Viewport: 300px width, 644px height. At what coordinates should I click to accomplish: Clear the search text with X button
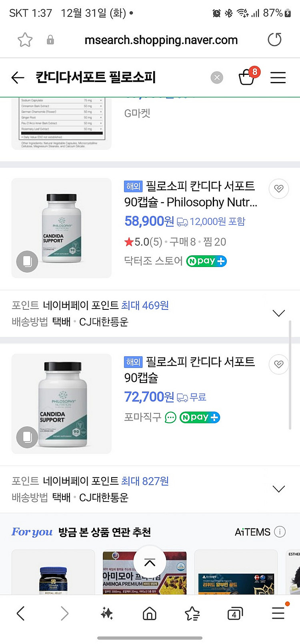coord(217,77)
